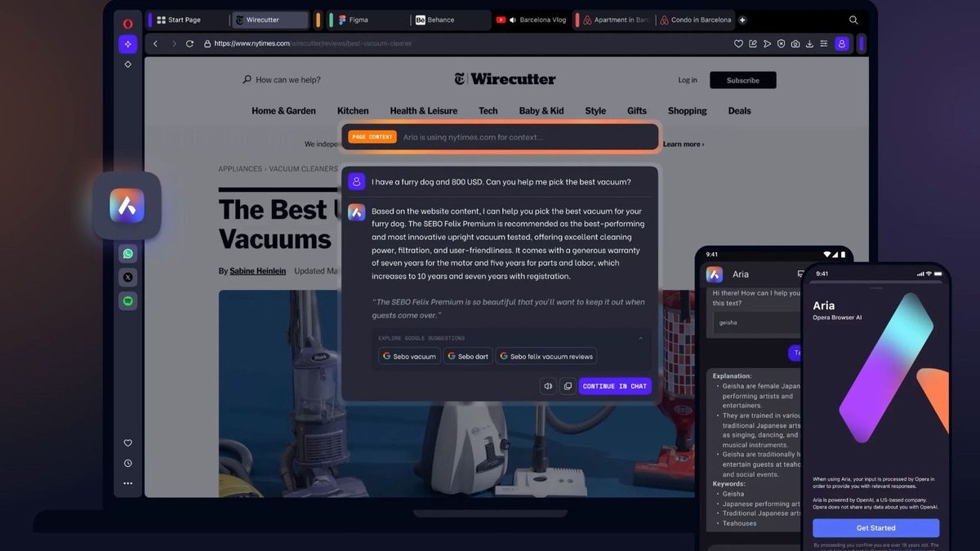980x551 pixels.
Task: Click Continue in Chat button
Action: pos(615,386)
